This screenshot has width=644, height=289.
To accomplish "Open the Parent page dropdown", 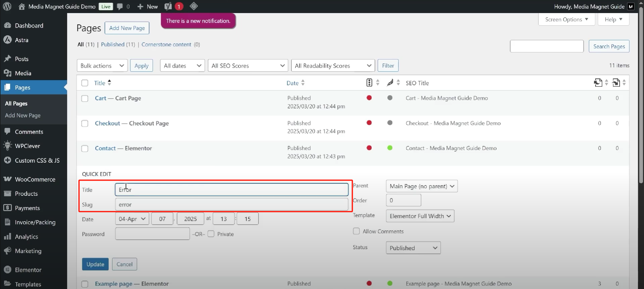I will (421, 186).
